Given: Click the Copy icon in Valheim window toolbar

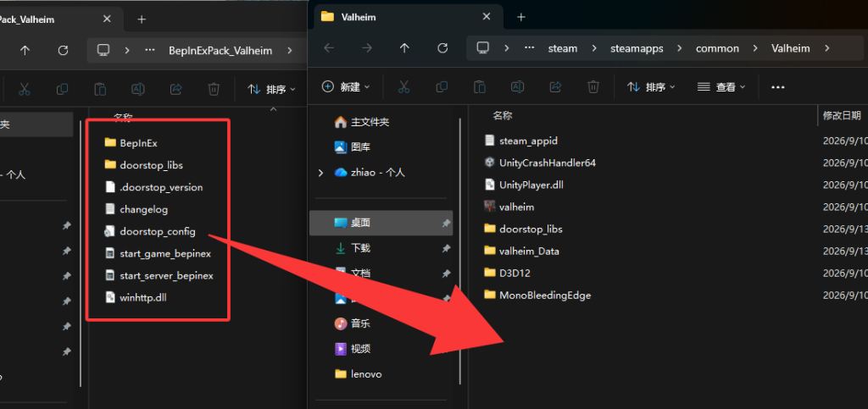Looking at the screenshot, I should coord(442,86).
